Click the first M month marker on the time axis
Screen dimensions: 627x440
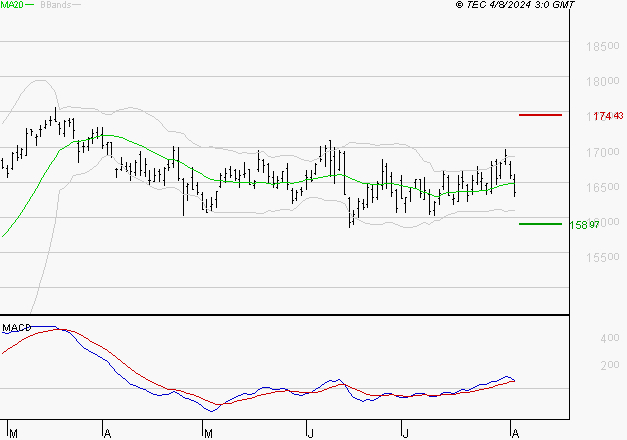[13, 434]
